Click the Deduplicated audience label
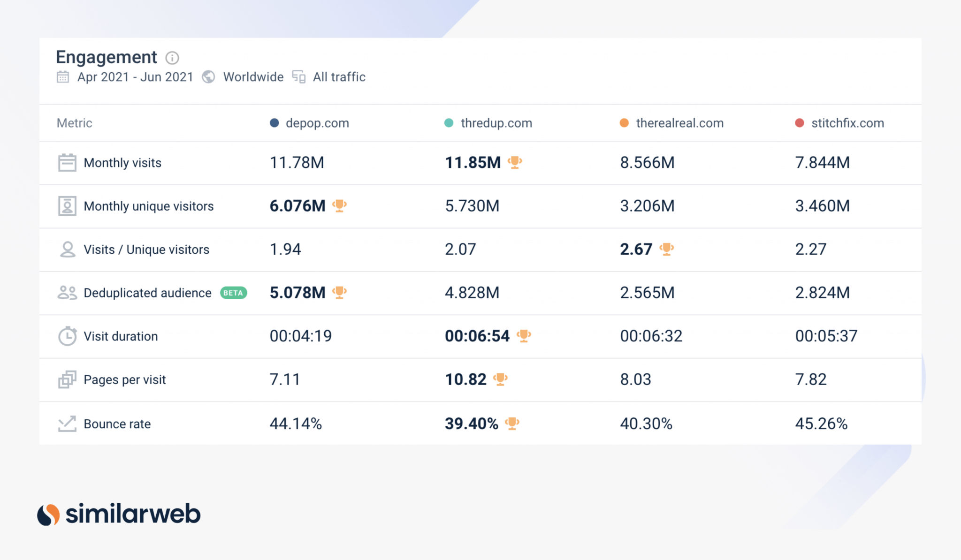 tap(147, 293)
